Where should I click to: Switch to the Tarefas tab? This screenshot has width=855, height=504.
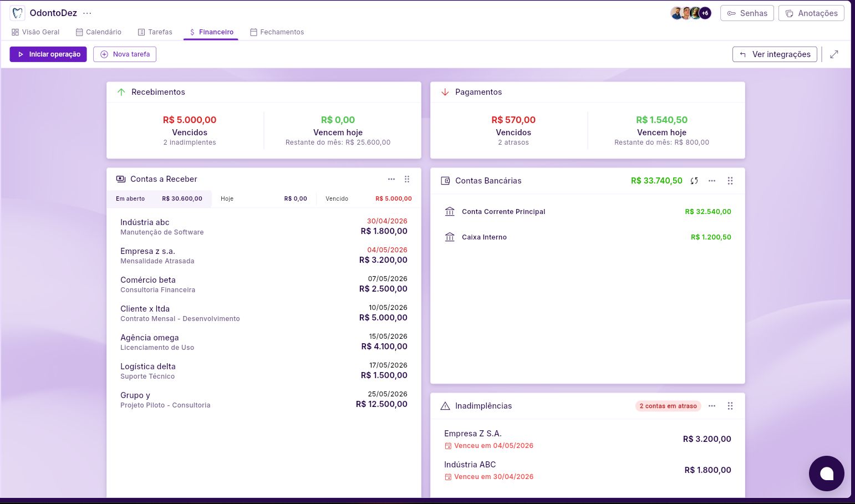point(155,32)
